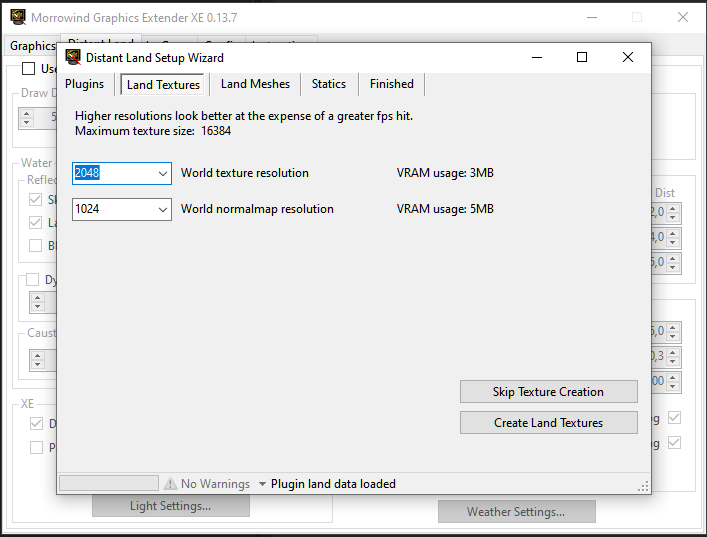Click the wizard's resize grip corner

pyautogui.click(x=643, y=486)
